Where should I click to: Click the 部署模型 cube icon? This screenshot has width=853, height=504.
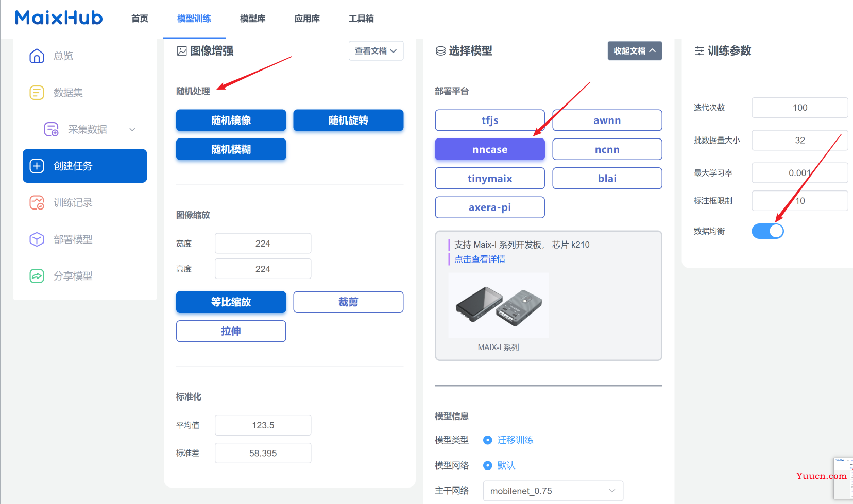click(x=37, y=239)
